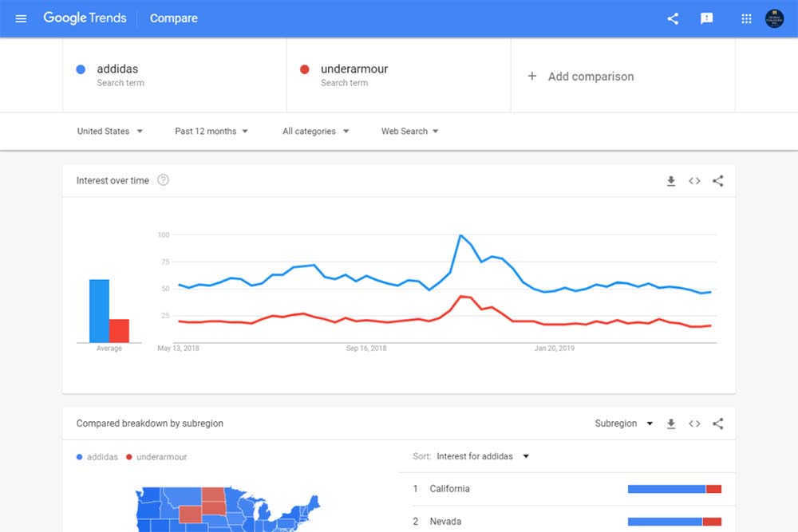Click the Average label under the bars

tap(109, 349)
